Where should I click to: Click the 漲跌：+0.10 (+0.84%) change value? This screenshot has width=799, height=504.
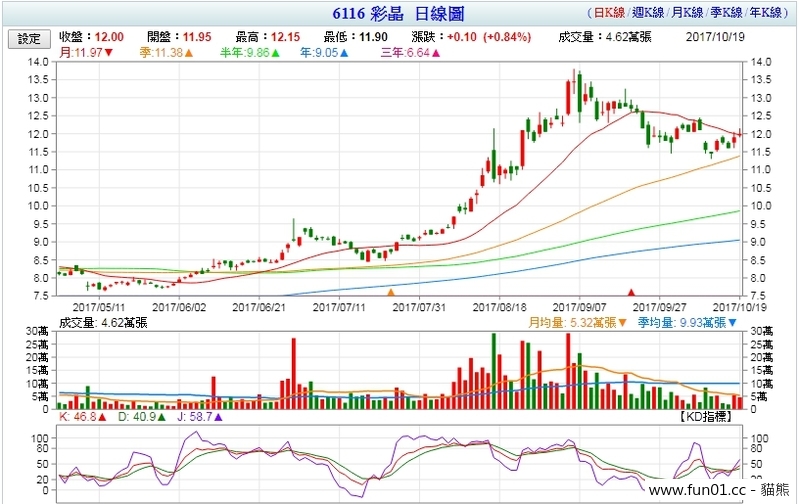[x=471, y=37]
